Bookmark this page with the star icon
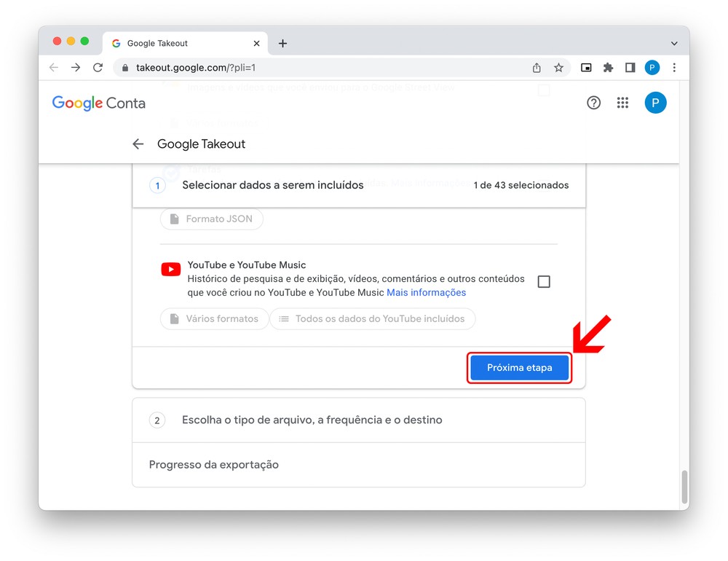The height and width of the screenshot is (561, 728). coord(558,68)
